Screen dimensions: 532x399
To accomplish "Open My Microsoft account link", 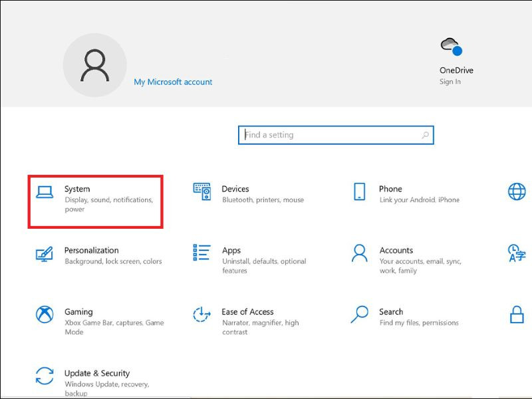I will [x=173, y=82].
